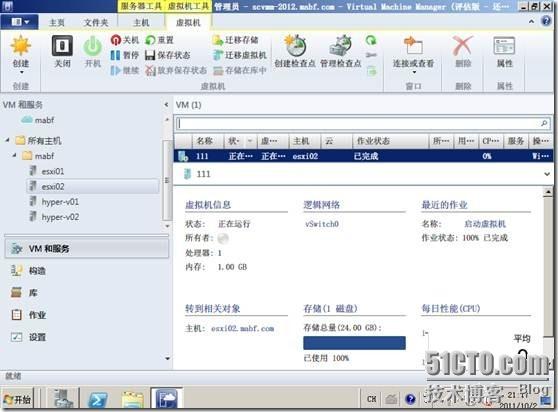558x412 pixels.
Task: Open the application menu dropdown button
Action: coord(20,22)
